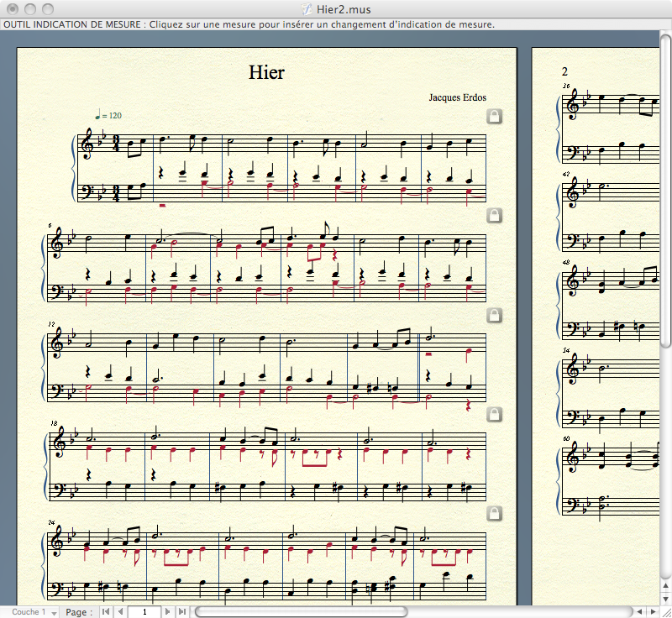Toggle the lock on the measure 12 system
Image resolution: width=672 pixels, height=618 pixels.
pos(495,315)
